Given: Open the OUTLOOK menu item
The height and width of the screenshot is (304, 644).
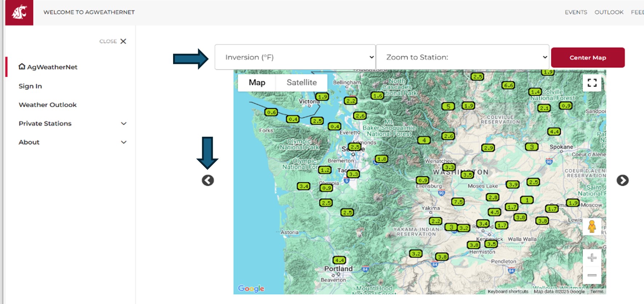Looking at the screenshot, I should tap(609, 12).
